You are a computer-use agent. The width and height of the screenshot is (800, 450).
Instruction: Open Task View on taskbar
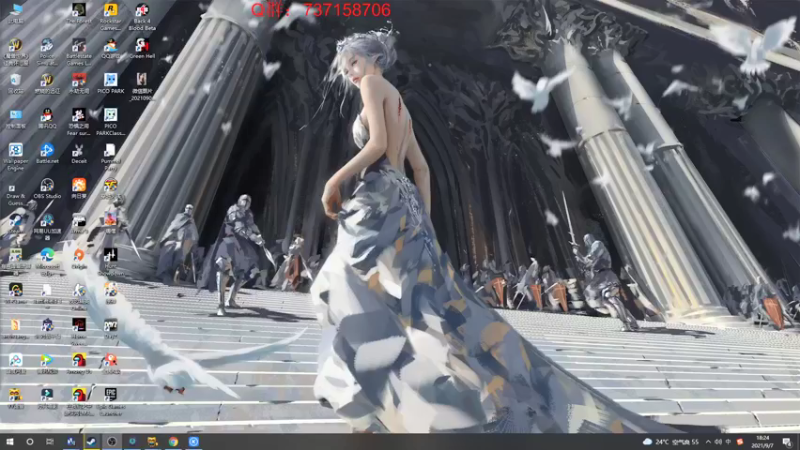click(x=49, y=442)
